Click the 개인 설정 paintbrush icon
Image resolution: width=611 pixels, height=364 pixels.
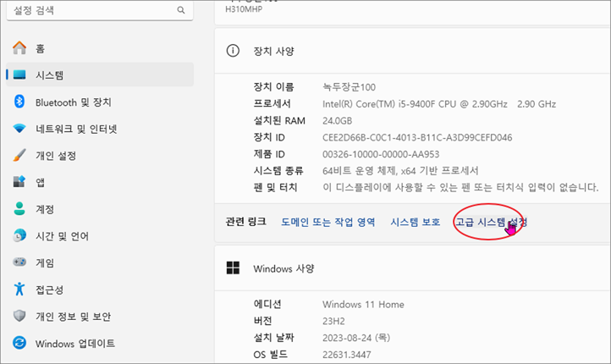pyautogui.click(x=20, y=156)
